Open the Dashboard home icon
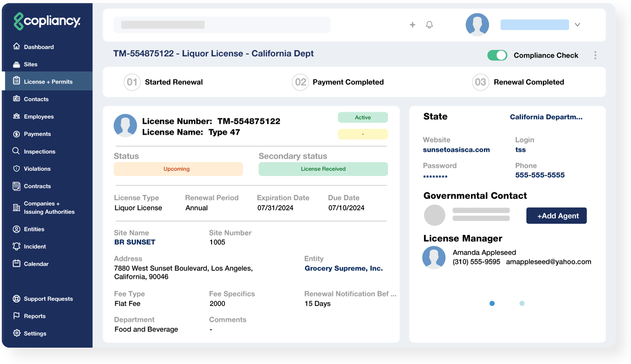 point(16,46)
